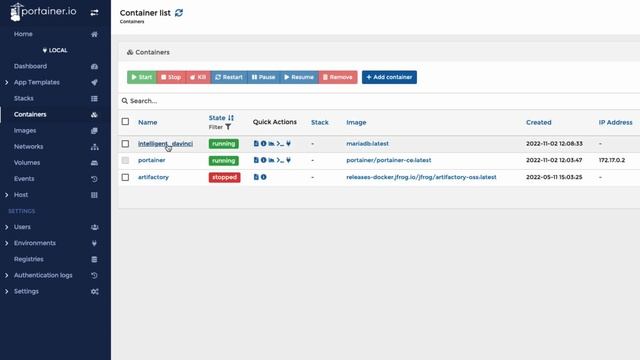Click the Registries database icon
The height and width of the screenshot is (360, 640).
pos(94,259)
